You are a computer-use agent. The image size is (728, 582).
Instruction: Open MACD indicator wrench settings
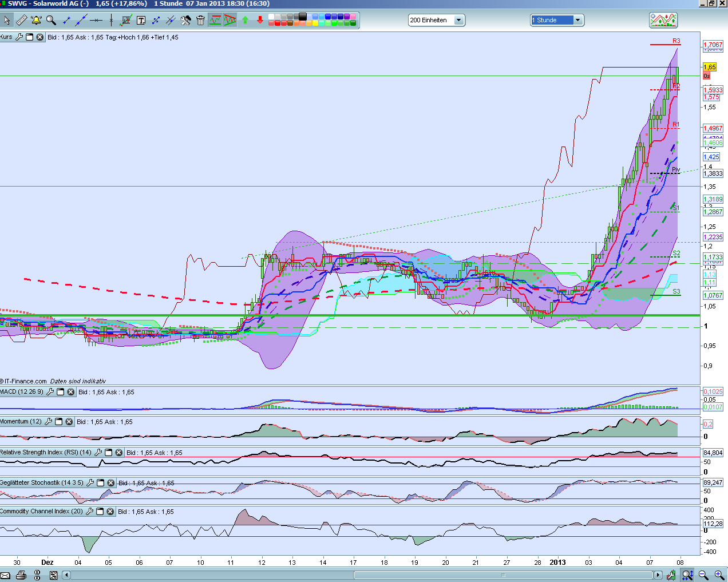(x=50, y=392)
